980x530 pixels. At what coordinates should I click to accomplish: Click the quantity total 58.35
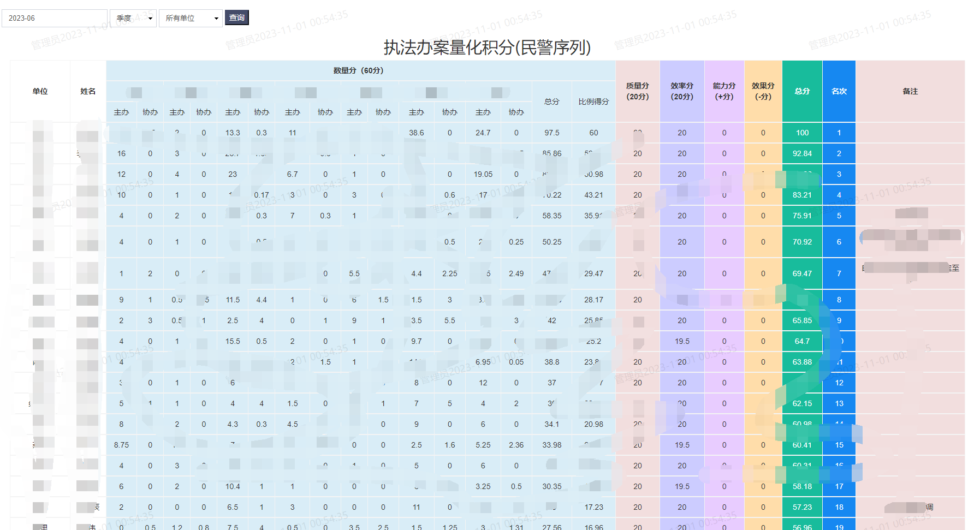coord(552,216)
